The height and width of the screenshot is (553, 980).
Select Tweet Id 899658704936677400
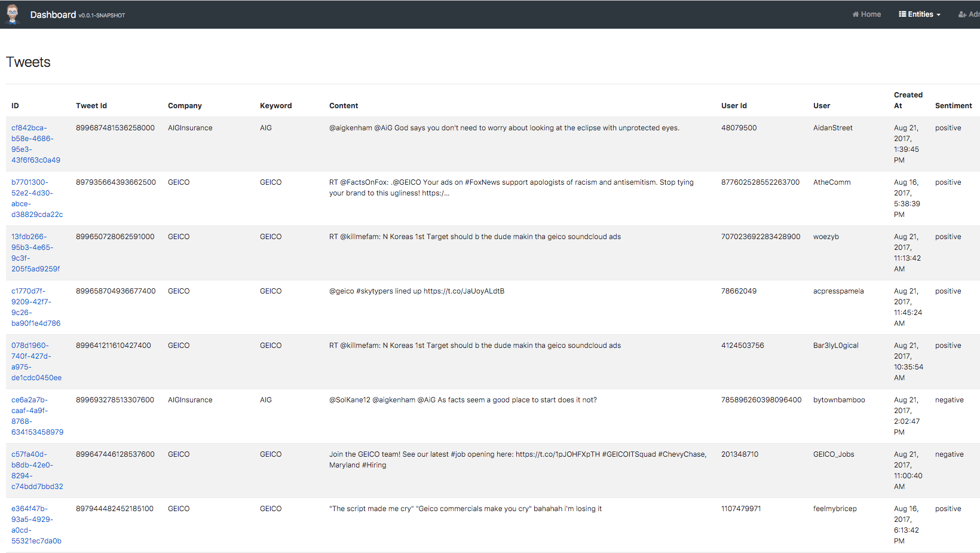[x=116, y=291]
